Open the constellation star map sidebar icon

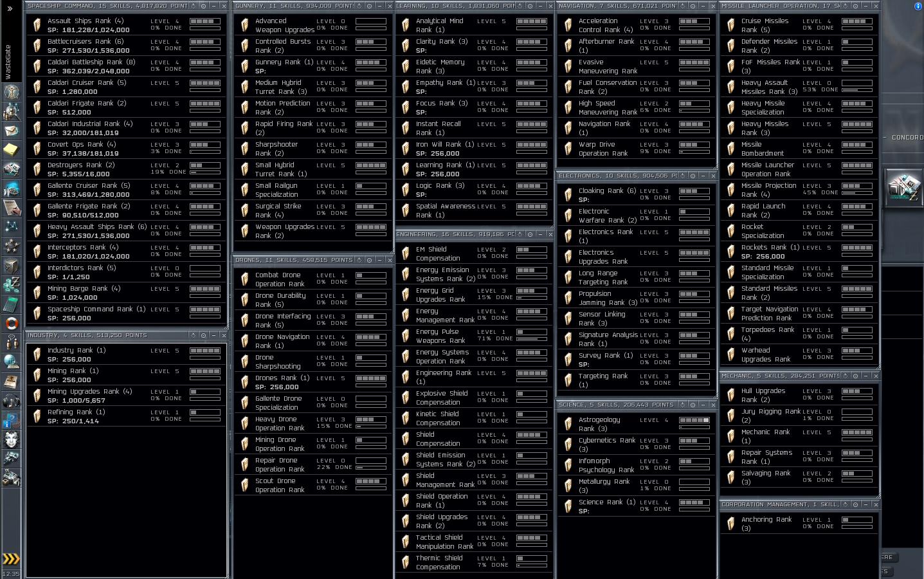click(12, 226)
